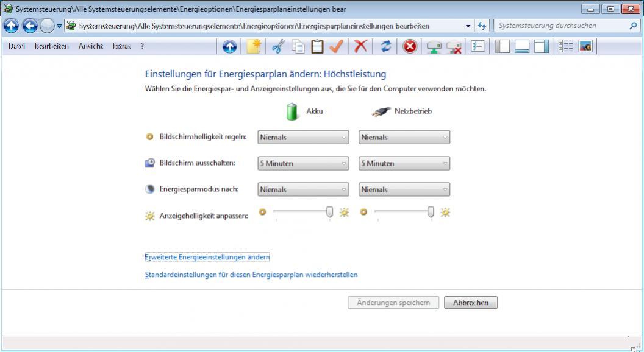The width and height of the screenshot is (644, 352).
Task: Click the red X Delete icon
Action: pyautogui.click(x=360, y=46)
